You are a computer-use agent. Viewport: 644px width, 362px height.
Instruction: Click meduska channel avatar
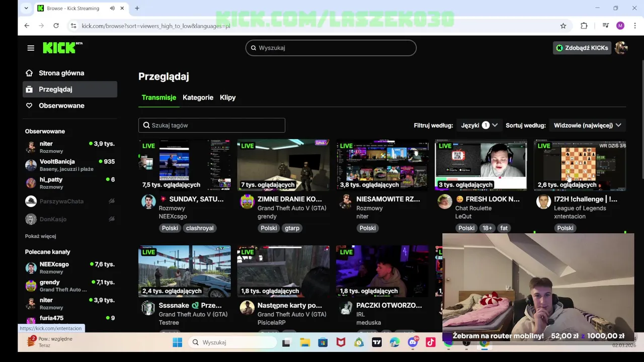pyautogui.click(x=346, y=308)
